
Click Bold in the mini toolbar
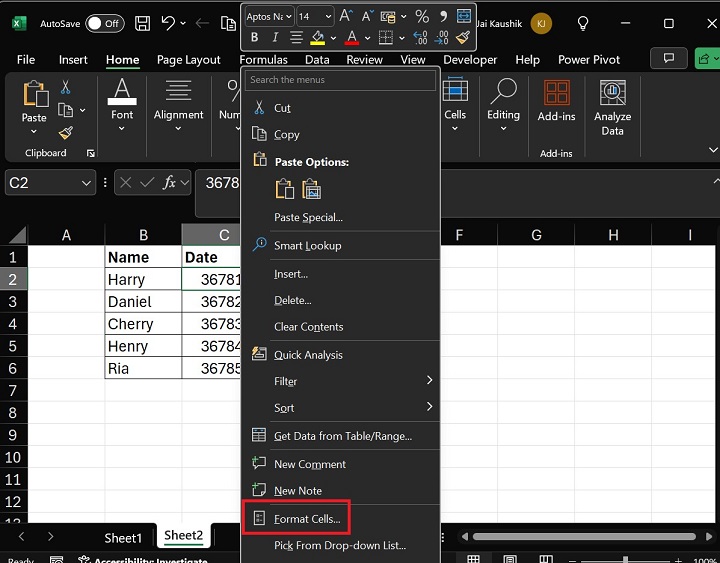(254, 38)
